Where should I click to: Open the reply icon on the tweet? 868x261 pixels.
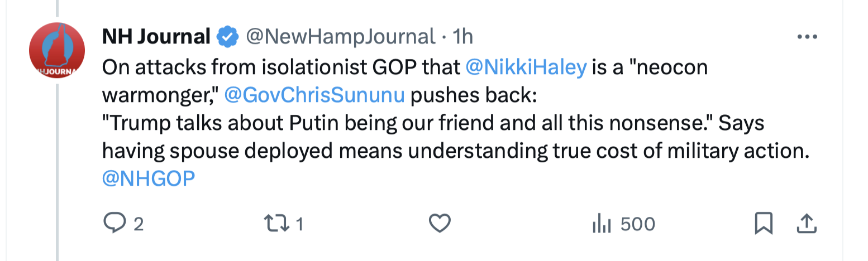click(115, 224)
